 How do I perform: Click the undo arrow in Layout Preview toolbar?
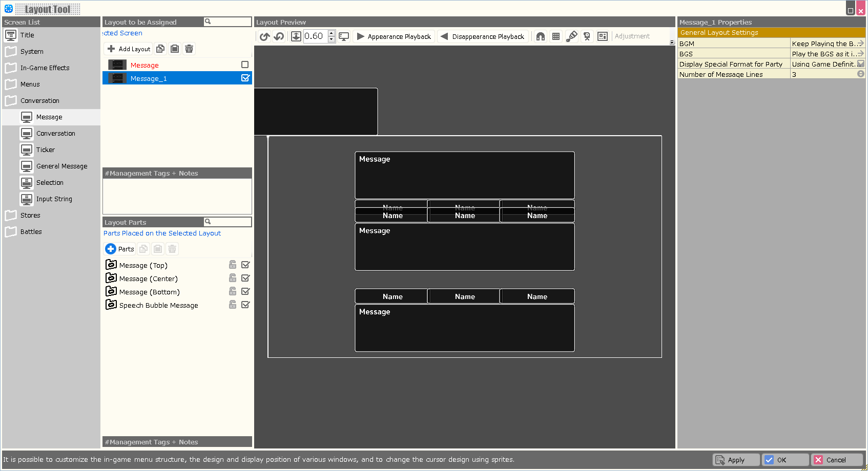pos(279,36)
